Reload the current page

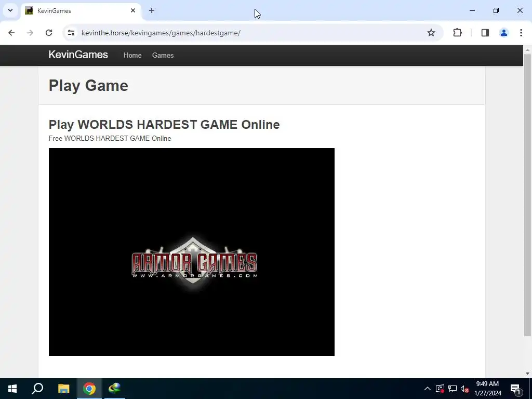49,33
